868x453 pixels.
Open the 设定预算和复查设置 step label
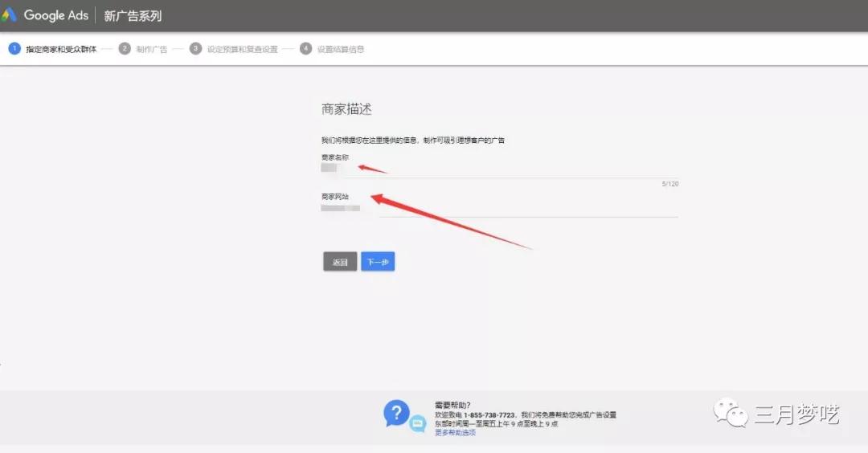(x=242, y=49)
